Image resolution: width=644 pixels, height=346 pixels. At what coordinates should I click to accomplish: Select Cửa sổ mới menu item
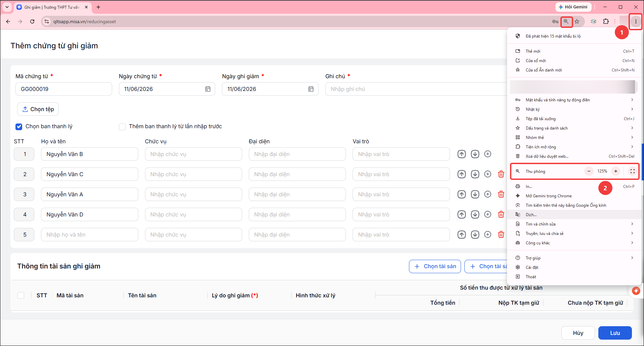click(x=574, y=60)
